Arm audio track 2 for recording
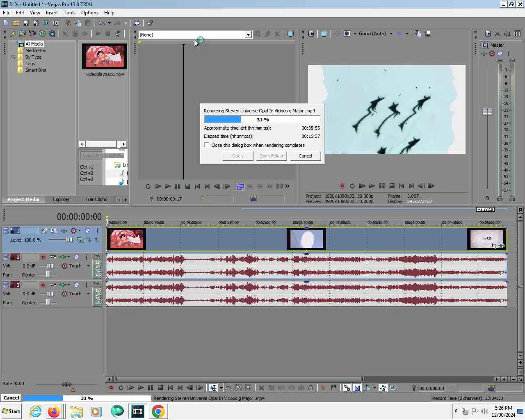 (x=43, y=257)
